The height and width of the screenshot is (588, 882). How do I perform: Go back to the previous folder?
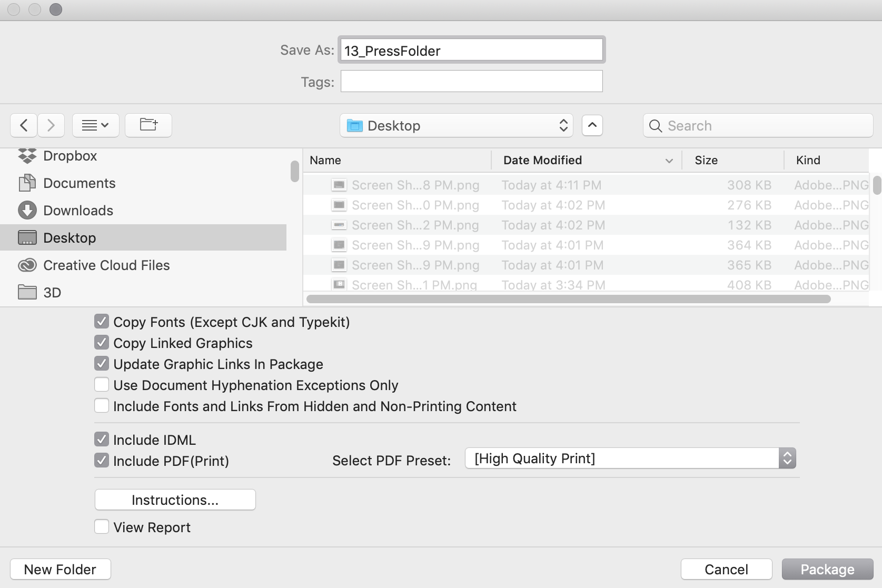[24, 125]
